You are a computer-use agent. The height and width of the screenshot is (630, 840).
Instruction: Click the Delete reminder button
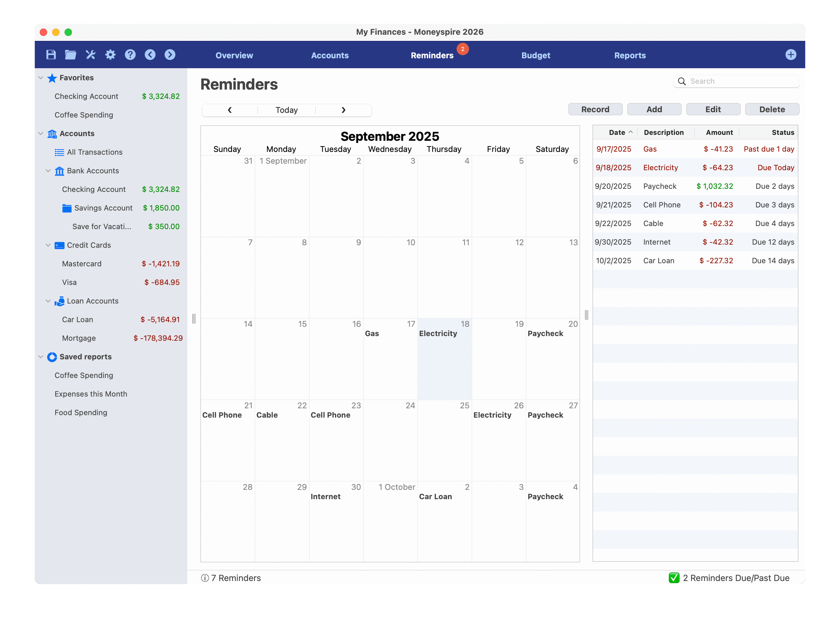pos(772,109)
